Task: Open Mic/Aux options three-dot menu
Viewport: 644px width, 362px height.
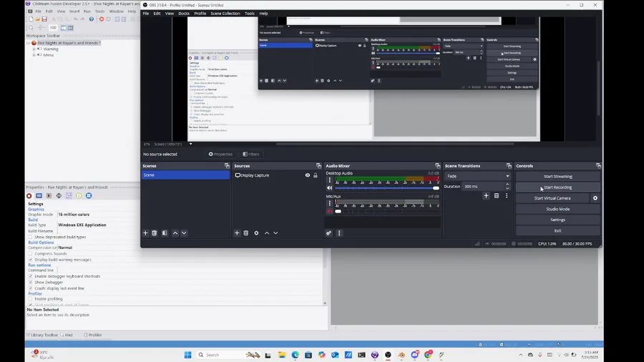Action: pyautogui.click(x=329, y=203)
